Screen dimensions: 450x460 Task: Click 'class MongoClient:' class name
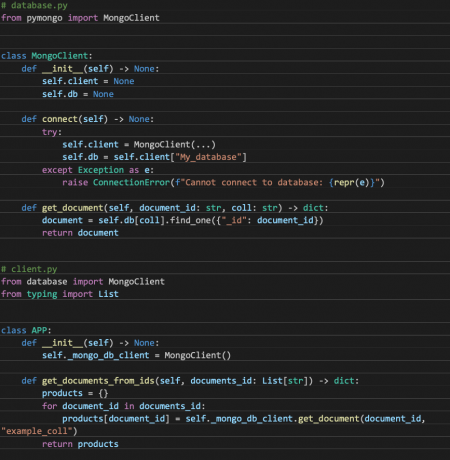pos(60,56)
